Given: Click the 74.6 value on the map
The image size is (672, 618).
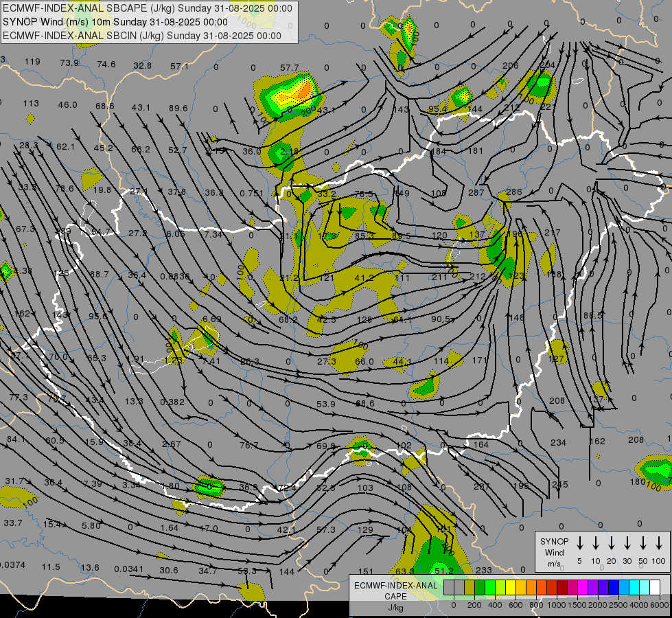Looking at the screenshot, I should (106, 65).
